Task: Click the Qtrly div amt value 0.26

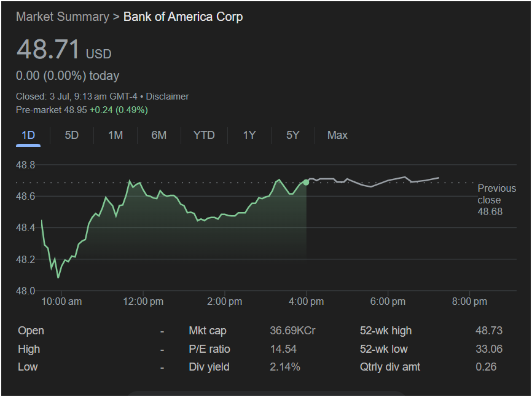Action: pyautogui.click(x=486, y=367)
